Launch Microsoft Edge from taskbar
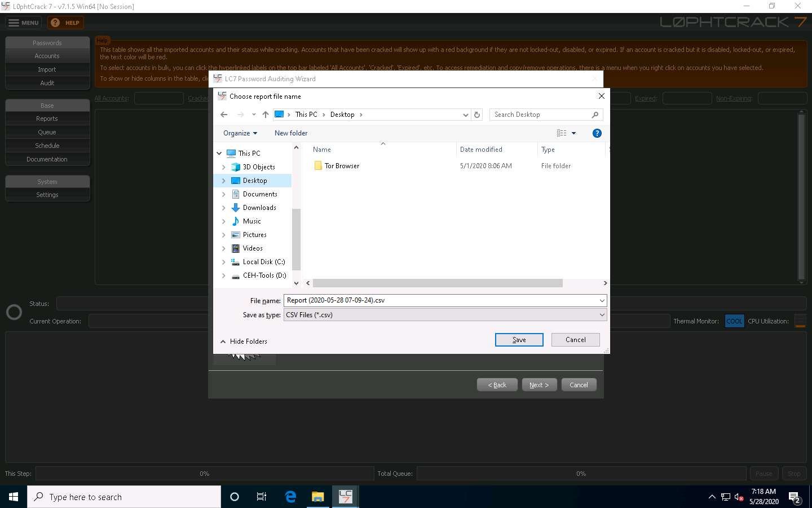Image resolution: width=812 pixels, height=508 pixels. tap(290, 497)
